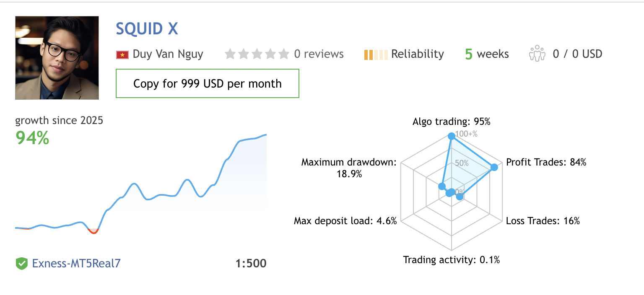This screenshot has height=295, width=644.
Task: Click the 0 reviews text
Action: tap(319, 54)
